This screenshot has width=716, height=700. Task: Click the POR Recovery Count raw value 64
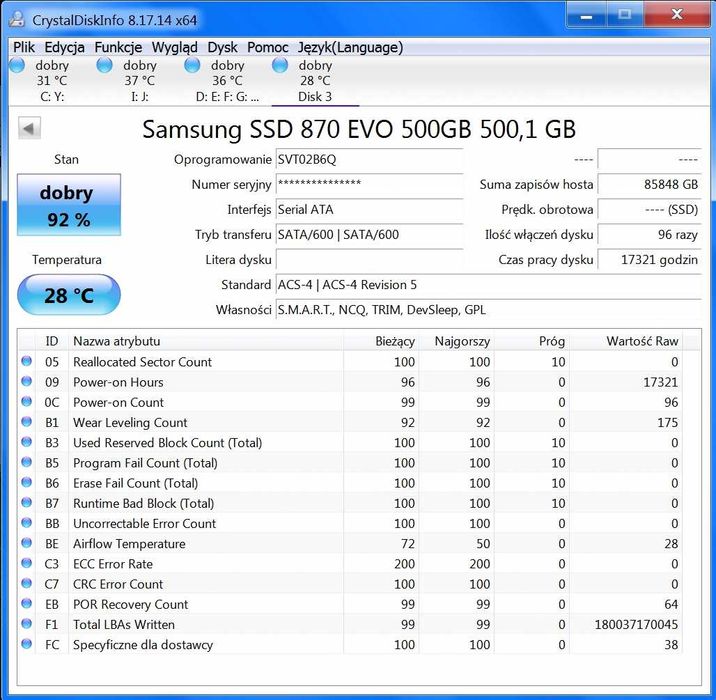tap(671, 605)
